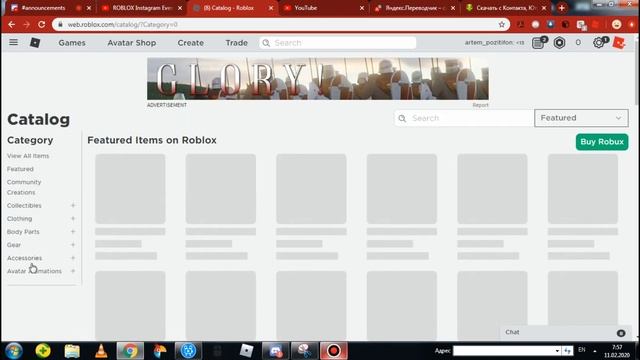Launch VLC media player from taskbar
The width and height of the screenshot is (640, 360).
[101, 351]
